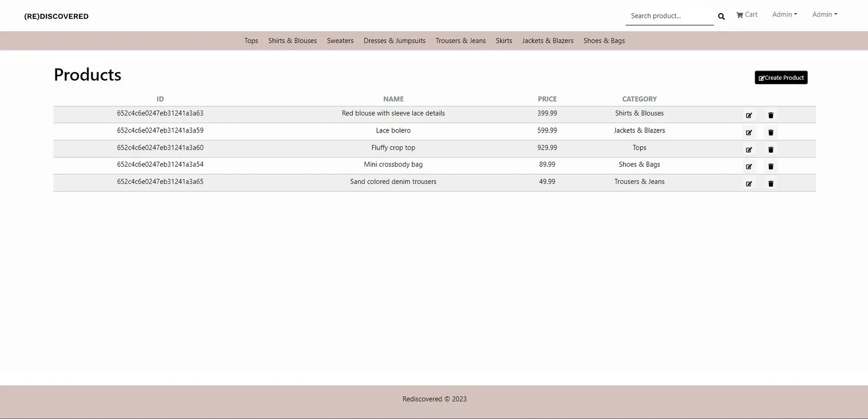Click the NAME column header
This screenshot has width=868, height=419.
(x=393, y=99)
